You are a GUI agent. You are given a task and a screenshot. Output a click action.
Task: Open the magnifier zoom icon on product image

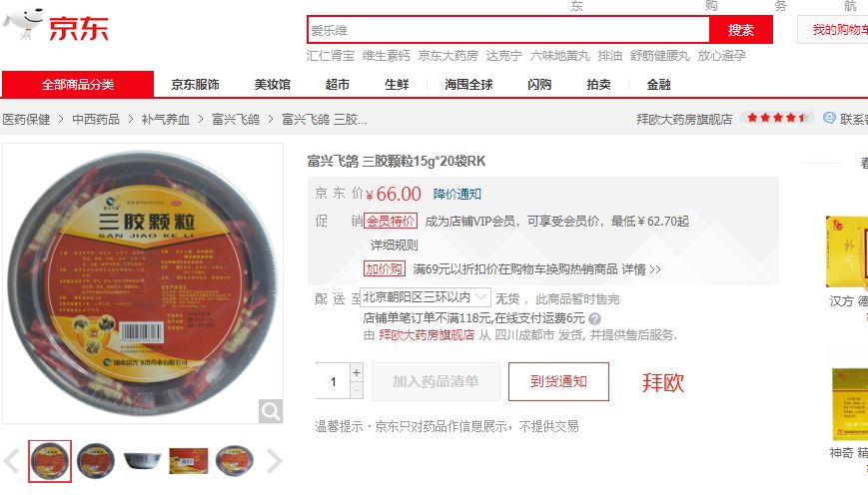tap(270, 411)
